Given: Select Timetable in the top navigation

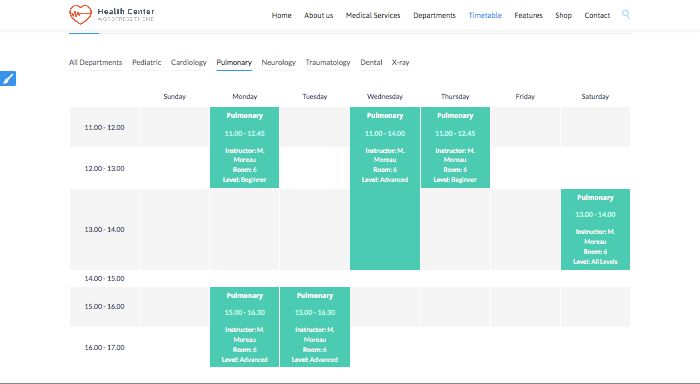Looking at the screenshot, I should [x=485, y=15].
